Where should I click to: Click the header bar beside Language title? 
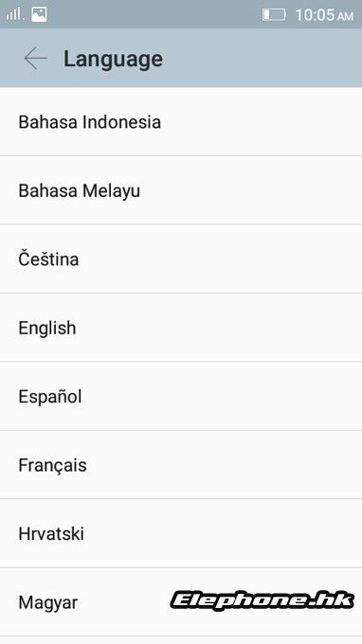(x=263, y=59)
